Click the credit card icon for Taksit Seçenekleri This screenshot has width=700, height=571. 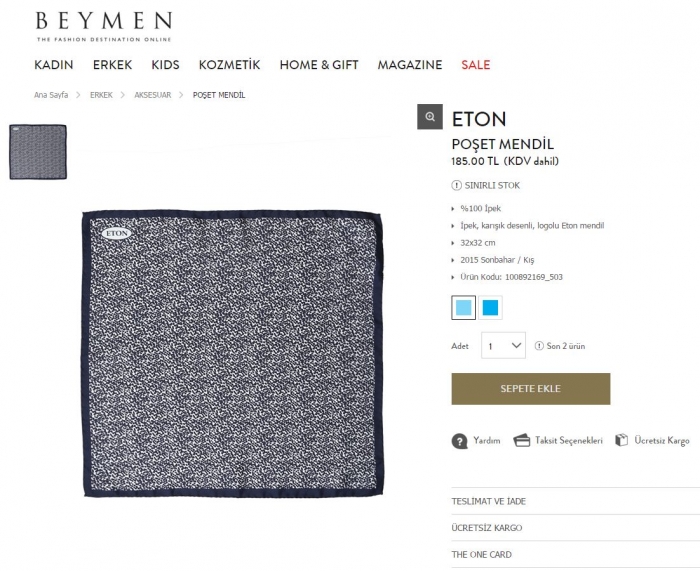[521, 440]
